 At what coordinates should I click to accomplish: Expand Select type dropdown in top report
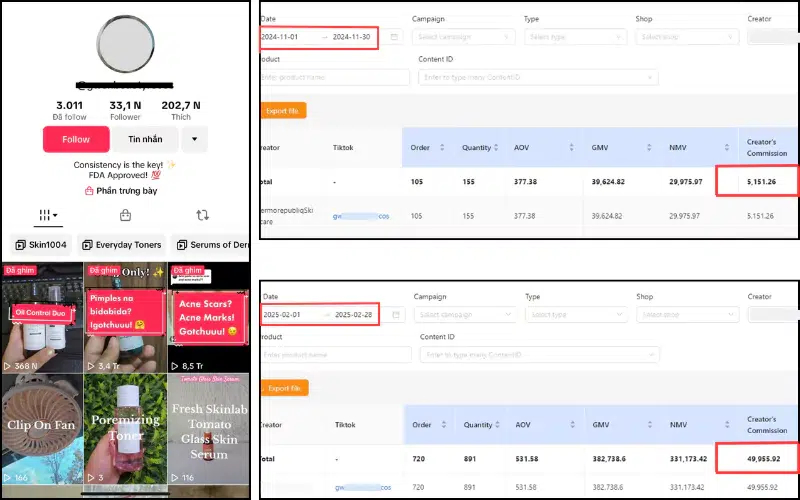[575, 37]
